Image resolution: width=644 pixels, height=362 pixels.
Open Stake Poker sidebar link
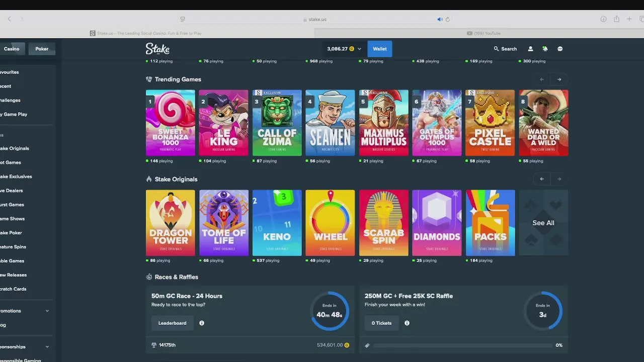point(11,233)
